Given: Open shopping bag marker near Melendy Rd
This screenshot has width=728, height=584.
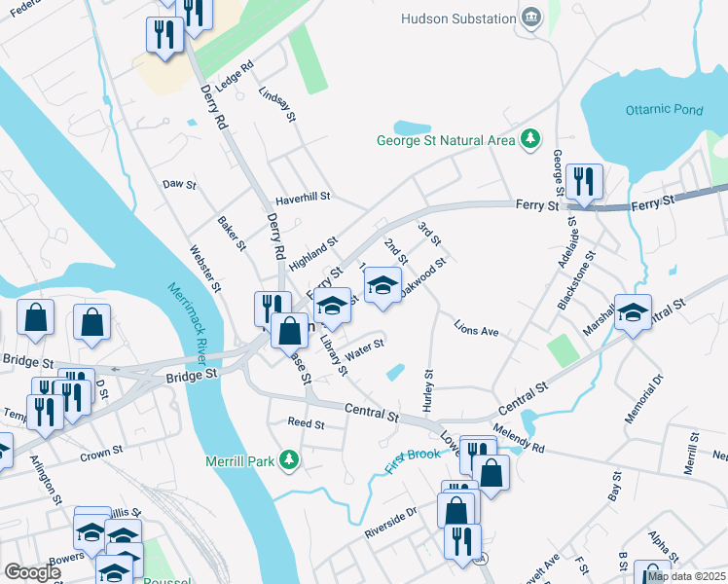Looking at the screenshot, I should point(491,475).
